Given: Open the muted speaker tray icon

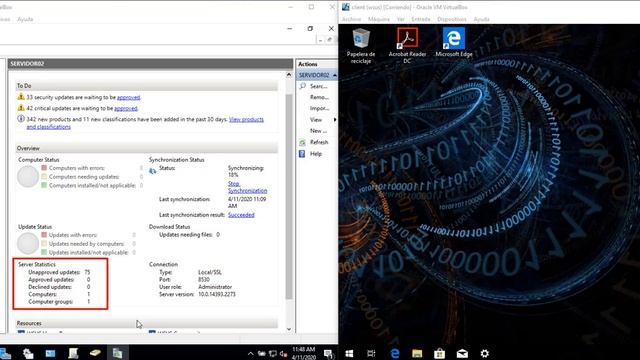Looking at the screenshot, I should 283,353.
